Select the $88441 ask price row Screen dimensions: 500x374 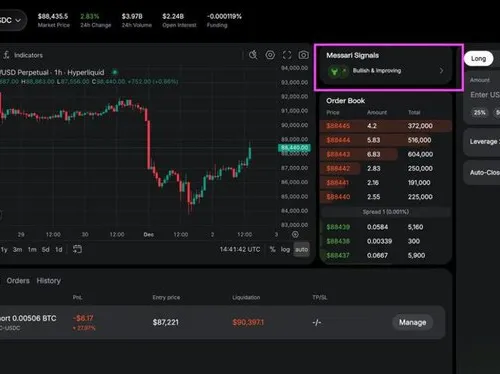coord(386,183)
